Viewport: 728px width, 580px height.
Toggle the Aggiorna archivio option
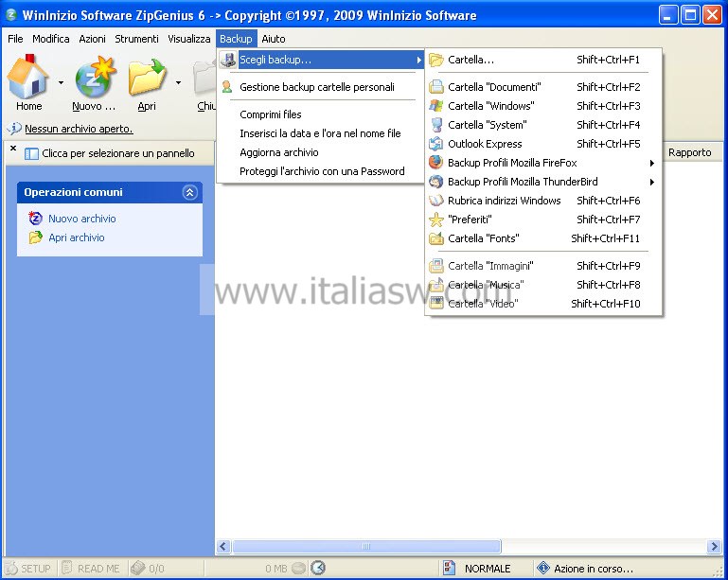click(x=321, y=152)
